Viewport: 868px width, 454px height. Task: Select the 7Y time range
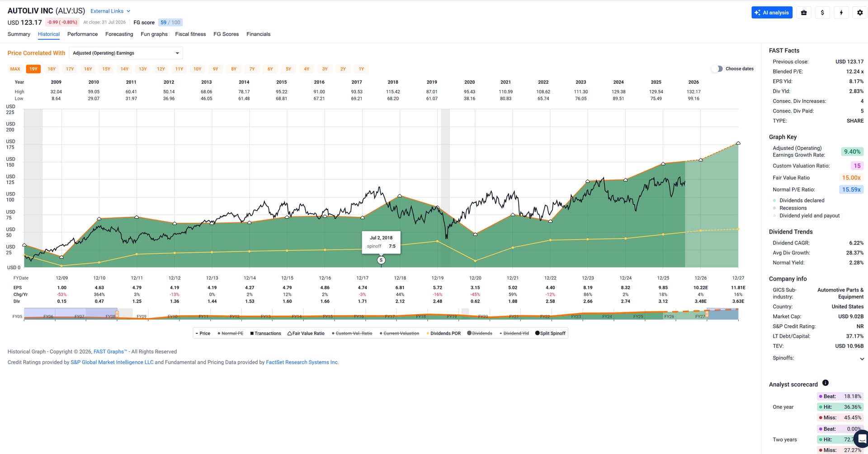252,69
